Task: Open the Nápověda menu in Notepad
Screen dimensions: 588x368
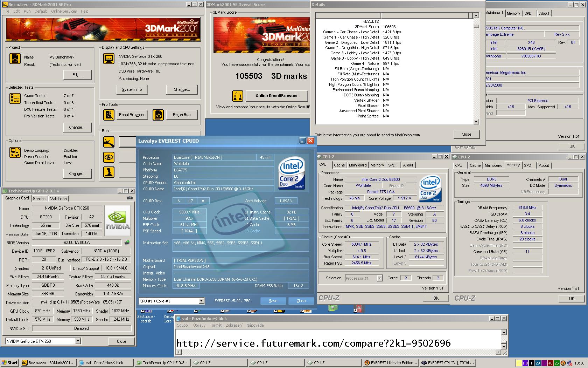Action: point(255,325)
